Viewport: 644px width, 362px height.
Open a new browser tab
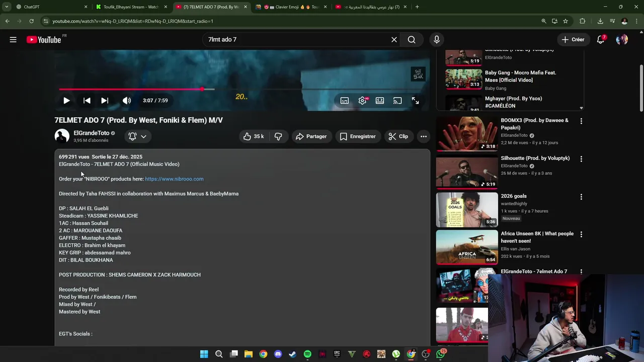(417, 7)
